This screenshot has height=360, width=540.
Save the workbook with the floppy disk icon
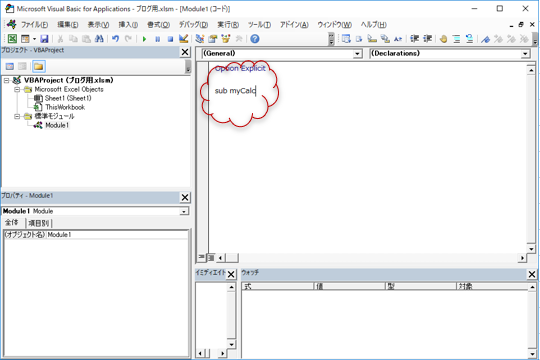(44, 39)
